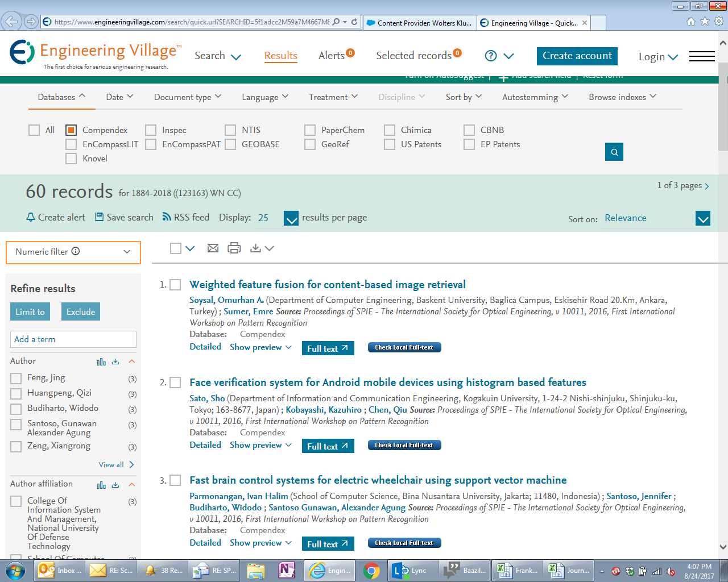Expand the Numeric filter dropdown
Image resolution: width=728 pixels, height=582 pixels.
[x=73, y=252]
